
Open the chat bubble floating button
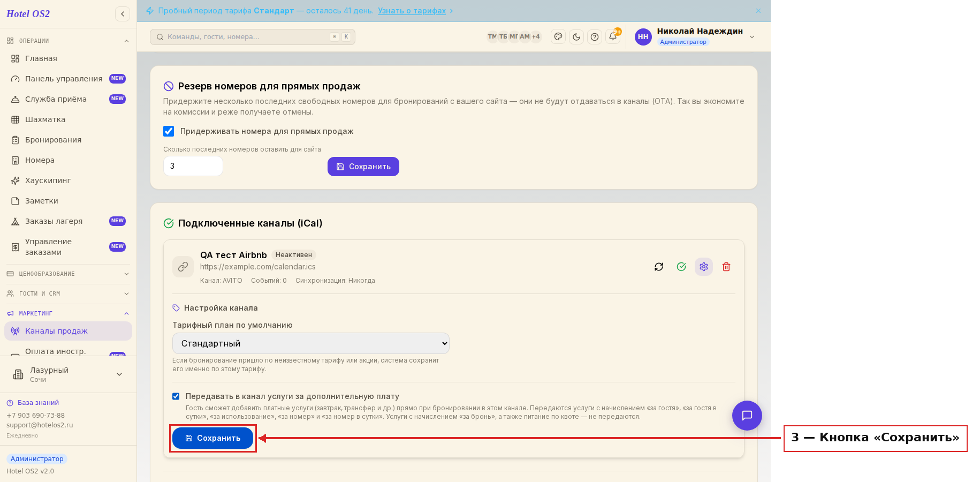point(747,416)
